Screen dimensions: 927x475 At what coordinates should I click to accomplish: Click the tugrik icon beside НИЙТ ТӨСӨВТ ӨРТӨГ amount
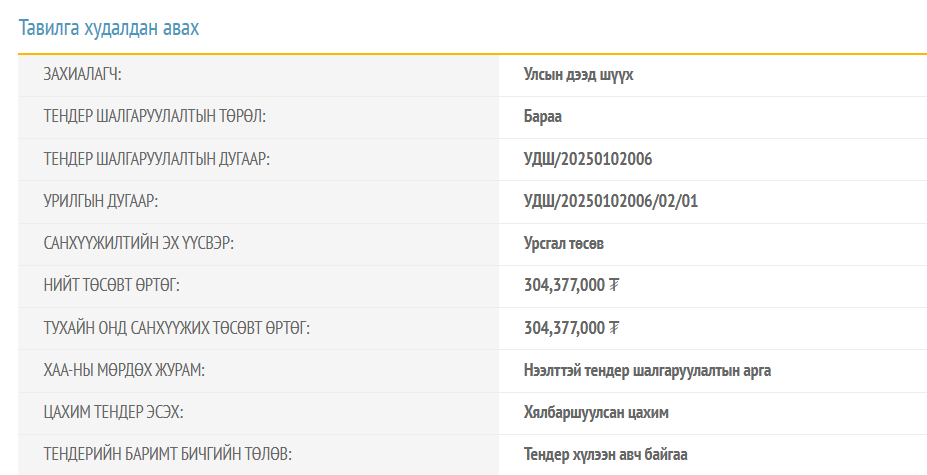tap(614, 286)
